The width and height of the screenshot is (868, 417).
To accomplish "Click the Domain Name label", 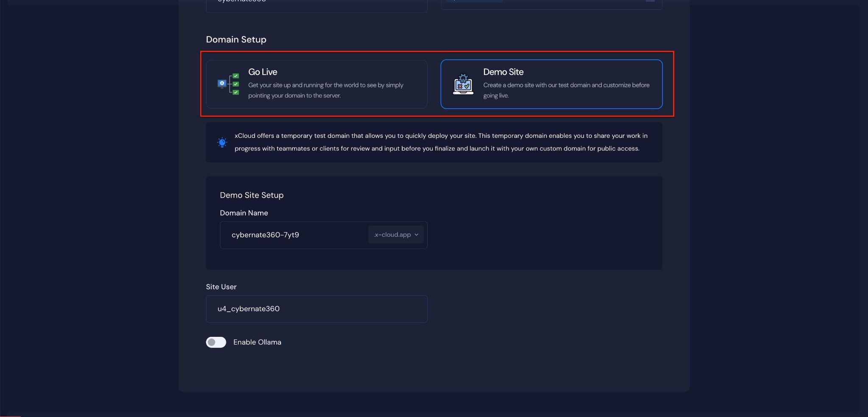I will click(x=244, y=213).
